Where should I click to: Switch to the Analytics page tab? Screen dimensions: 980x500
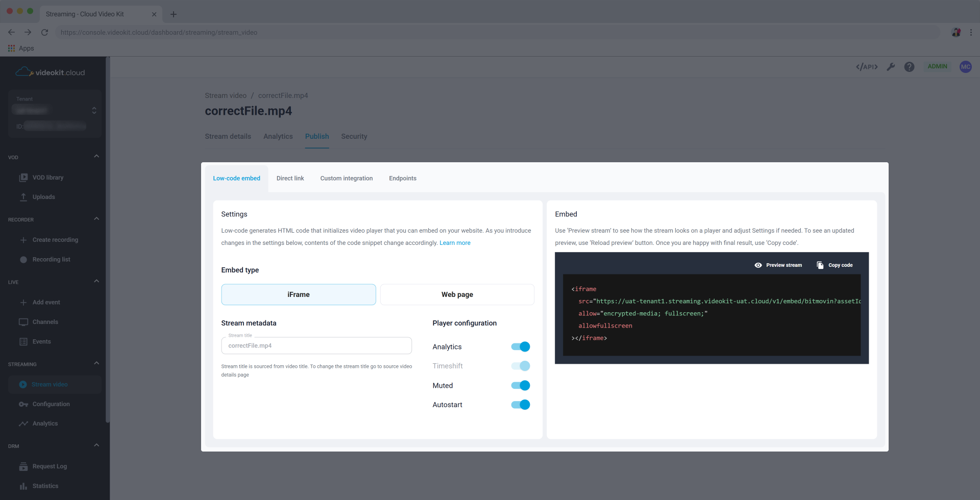(x=278, y=136)
